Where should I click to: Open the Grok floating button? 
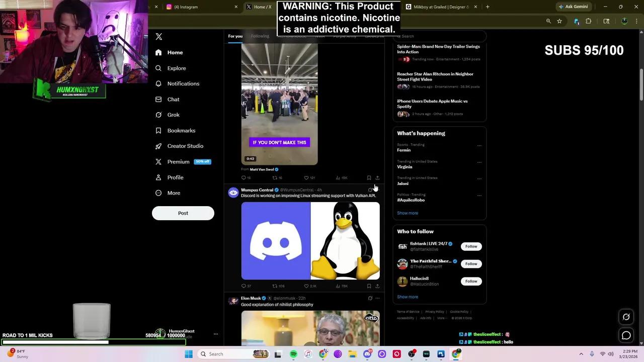coord(626,317)
